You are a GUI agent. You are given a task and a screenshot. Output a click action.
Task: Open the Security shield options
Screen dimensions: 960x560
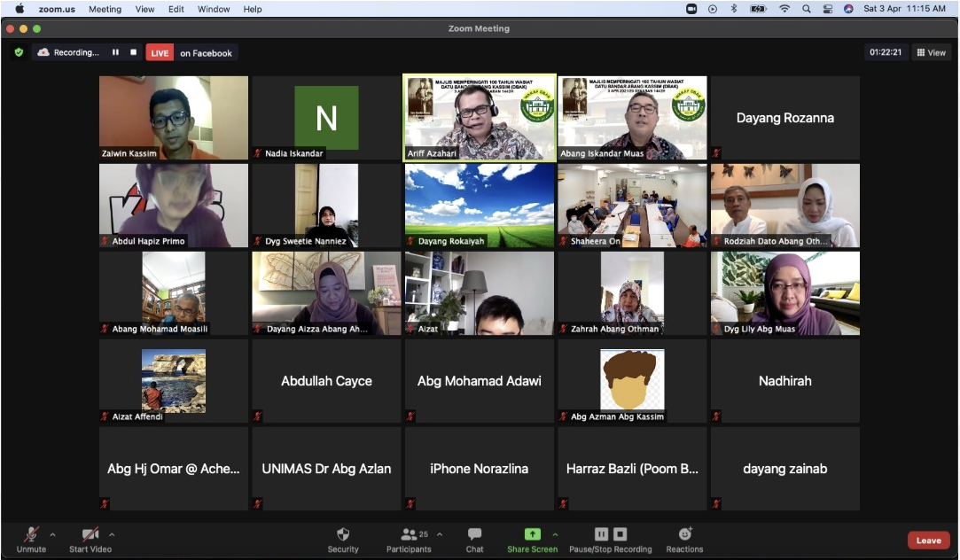pyautogui.click(x=343, y=540)
